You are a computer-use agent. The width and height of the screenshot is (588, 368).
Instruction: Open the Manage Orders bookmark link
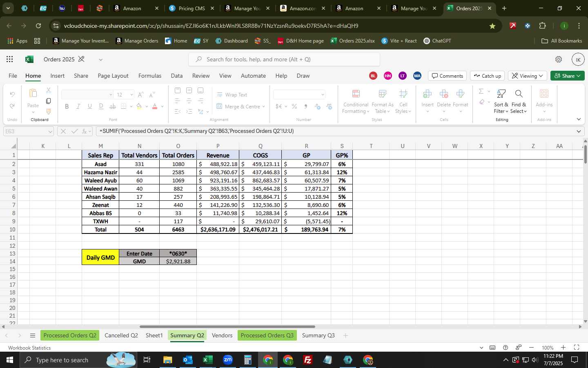[137, 41]
